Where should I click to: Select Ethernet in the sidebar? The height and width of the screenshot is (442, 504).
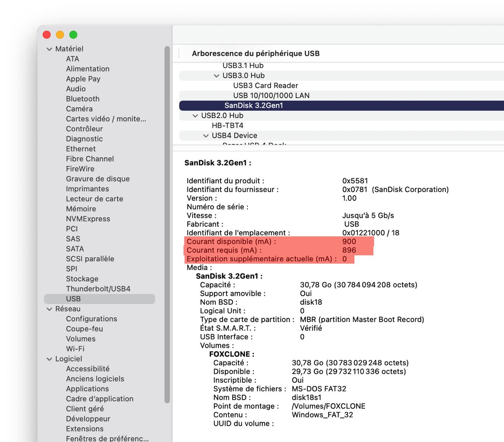81,149
